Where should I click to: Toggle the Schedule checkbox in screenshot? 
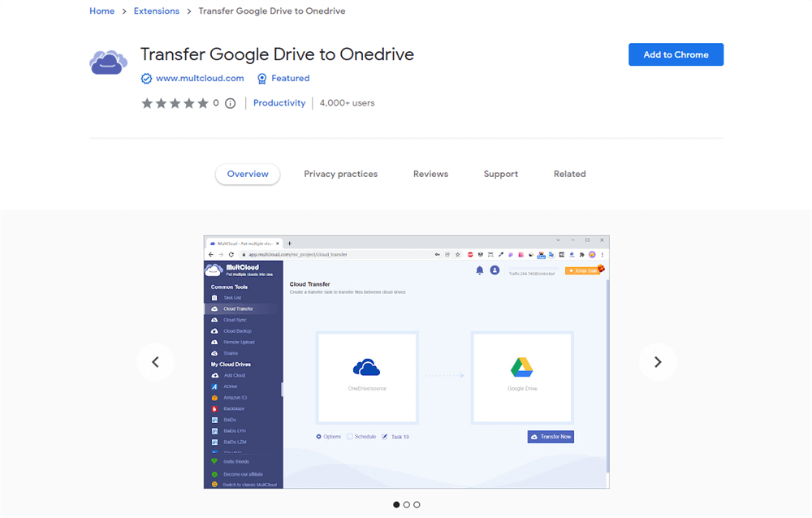(x=349, y=437)
